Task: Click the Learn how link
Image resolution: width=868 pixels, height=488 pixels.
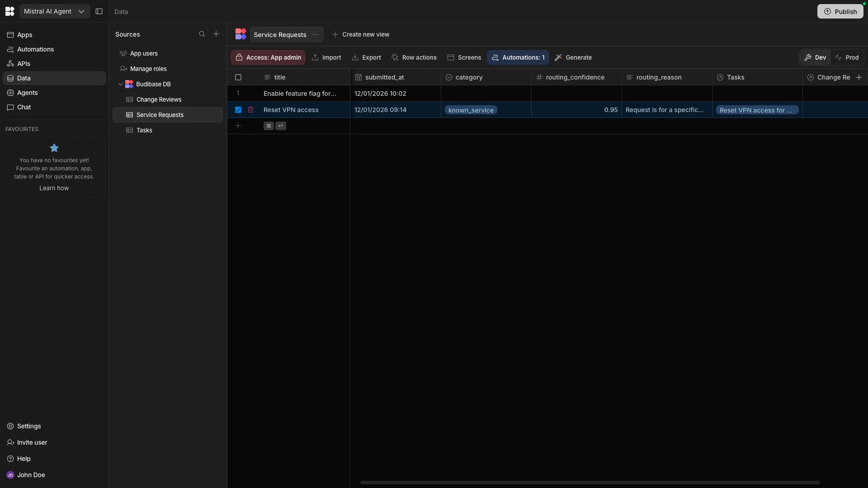Action: (54, 188)
